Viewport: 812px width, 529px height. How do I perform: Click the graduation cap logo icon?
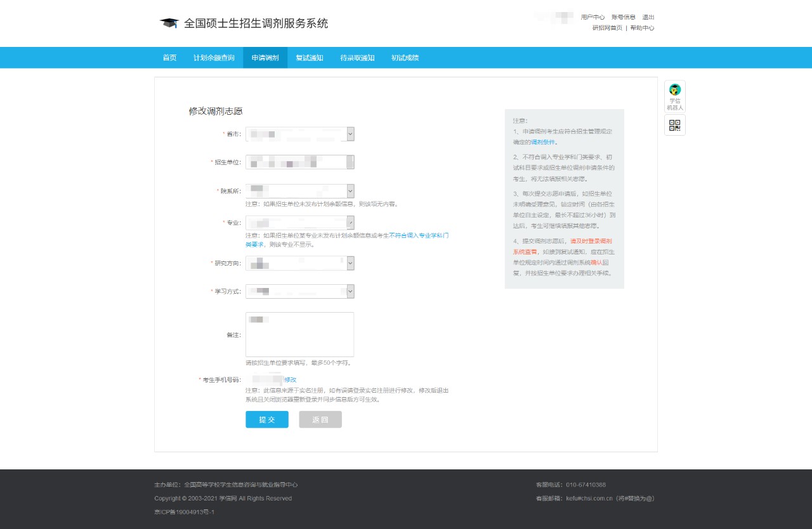click(169, 23)
